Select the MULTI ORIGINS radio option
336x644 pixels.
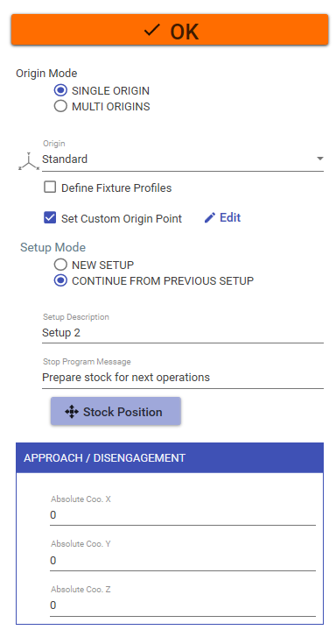tap(60, 107)
